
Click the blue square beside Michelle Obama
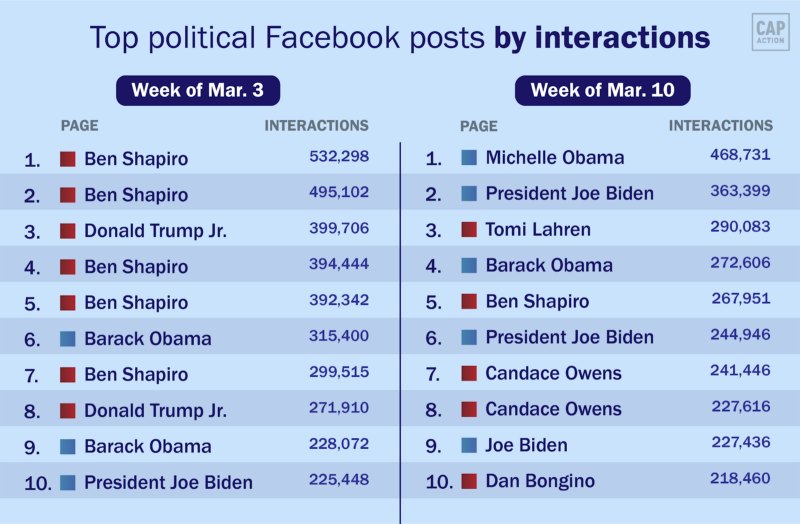(469, 158)
